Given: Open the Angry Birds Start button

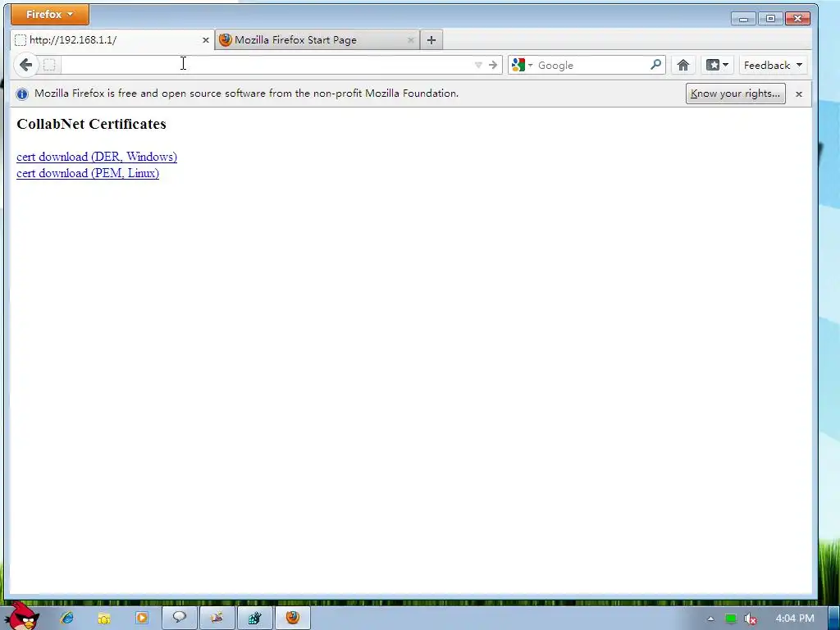Looking at the screenshot, I should tap(21, 616).
